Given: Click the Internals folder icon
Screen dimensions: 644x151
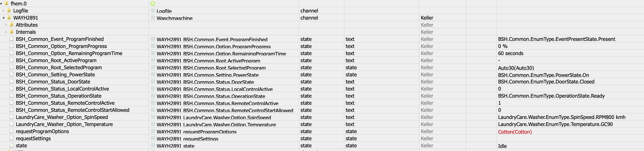Looking at the screenshot, I should pos(12,32).
